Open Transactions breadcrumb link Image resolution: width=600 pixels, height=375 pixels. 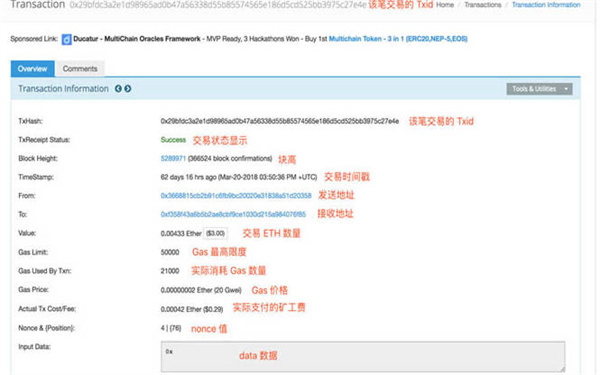click(483, 5)
